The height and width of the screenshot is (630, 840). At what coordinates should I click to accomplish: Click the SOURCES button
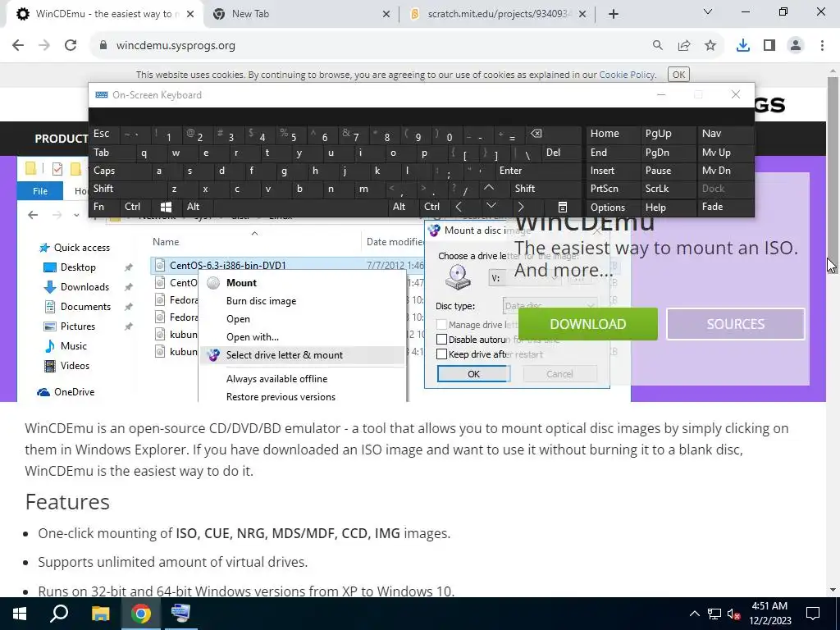pos(735,324)
